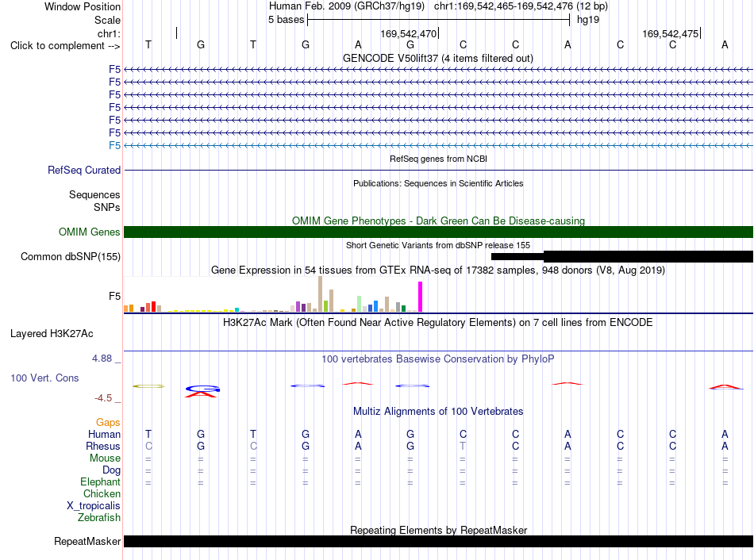Click the thick black dbSNP variant block
Screen dimensions: 754x560
click(648, 256)
